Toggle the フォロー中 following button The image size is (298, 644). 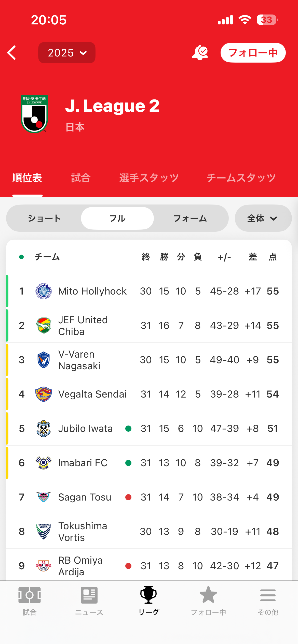click(253, 53)
